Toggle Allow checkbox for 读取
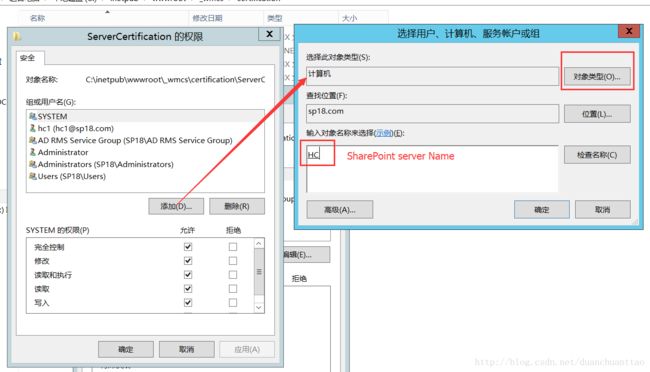Screen dimensions: 650x372 point(188,289)
